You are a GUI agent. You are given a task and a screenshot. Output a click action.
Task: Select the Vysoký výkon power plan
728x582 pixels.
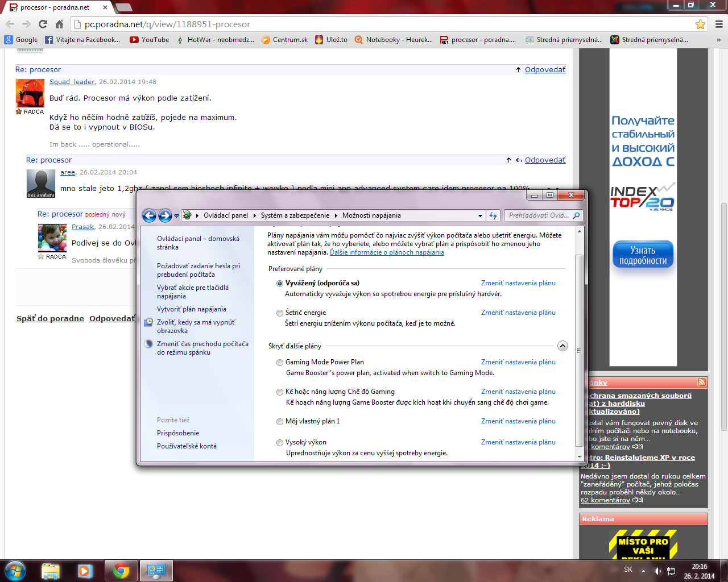tap(280, 442)
